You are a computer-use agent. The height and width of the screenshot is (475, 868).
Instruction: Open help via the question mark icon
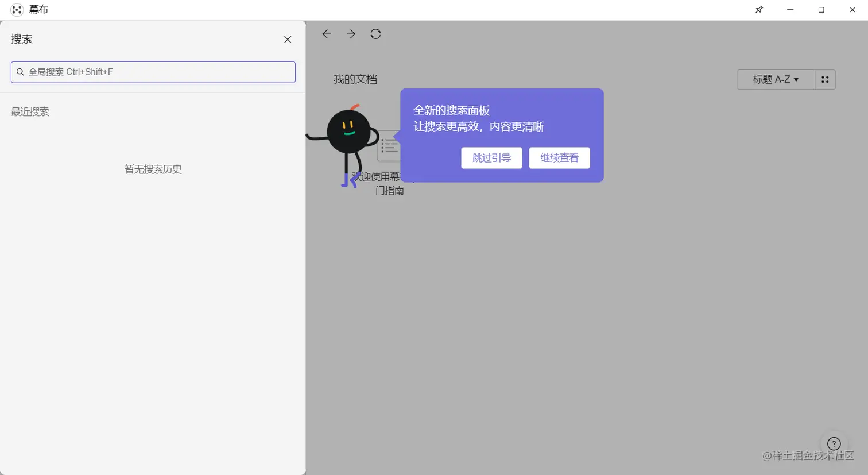coord(834,443)
